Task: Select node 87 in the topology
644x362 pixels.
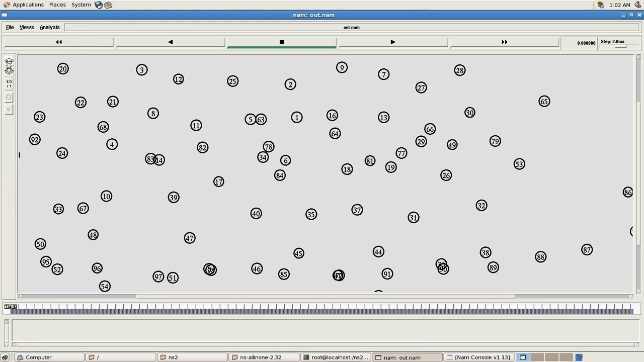Action: point(587,250)
